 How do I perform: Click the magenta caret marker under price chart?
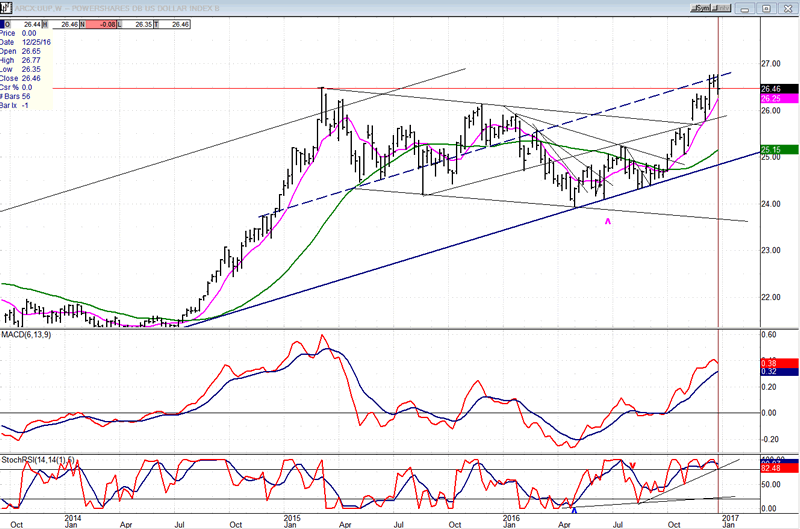point(608,221)
